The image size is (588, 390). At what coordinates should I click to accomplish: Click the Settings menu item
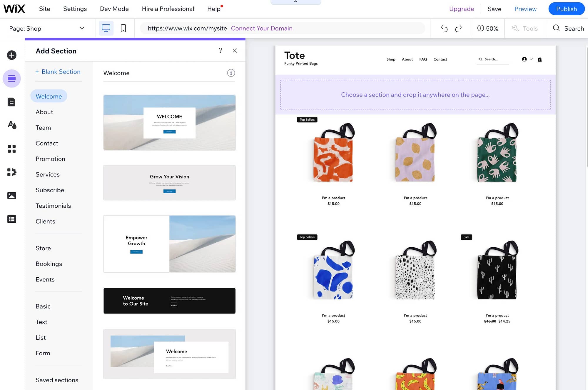tap(75, 9)
